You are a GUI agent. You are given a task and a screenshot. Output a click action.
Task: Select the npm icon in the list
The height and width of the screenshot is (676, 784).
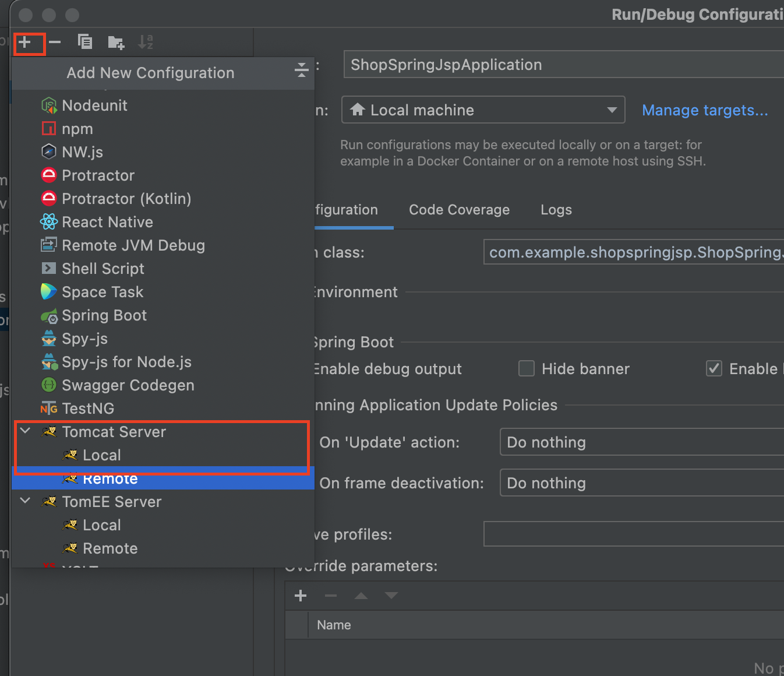coord(49,129)
